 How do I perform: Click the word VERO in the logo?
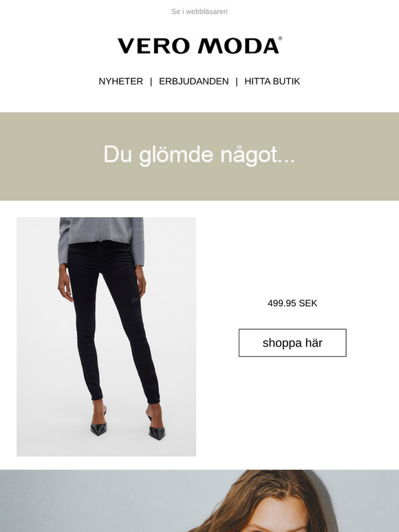pyautogui.click(x=153, y=46)
